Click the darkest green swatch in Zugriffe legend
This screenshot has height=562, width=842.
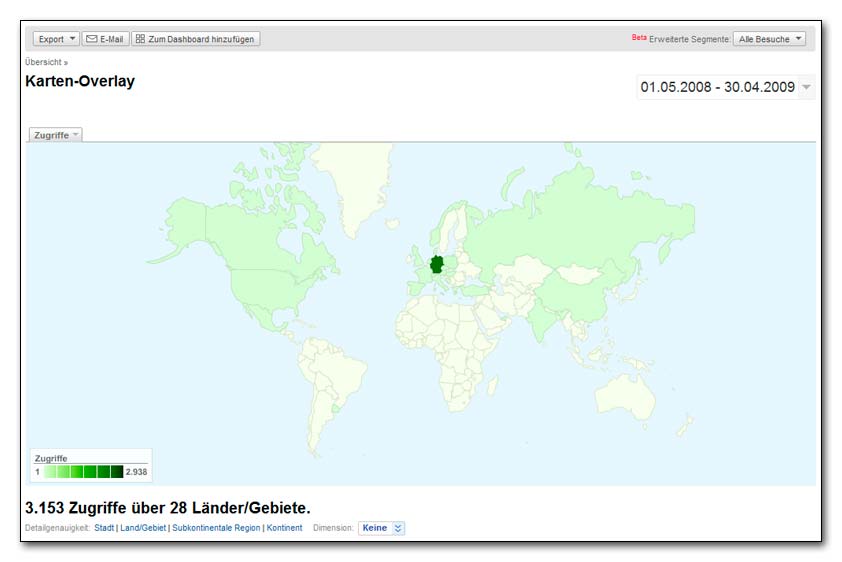pos(117,472)
